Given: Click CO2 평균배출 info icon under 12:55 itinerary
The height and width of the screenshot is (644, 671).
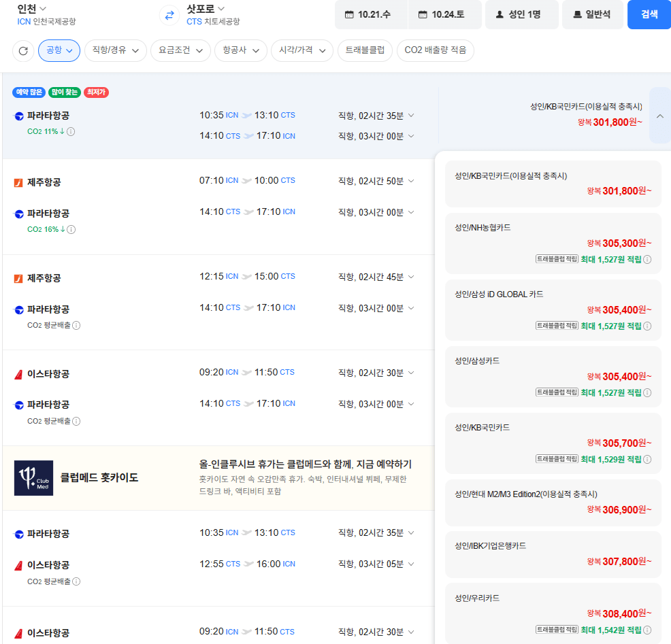Looking at the screenshot, I should pyautogui.click(x=76, y=581).
